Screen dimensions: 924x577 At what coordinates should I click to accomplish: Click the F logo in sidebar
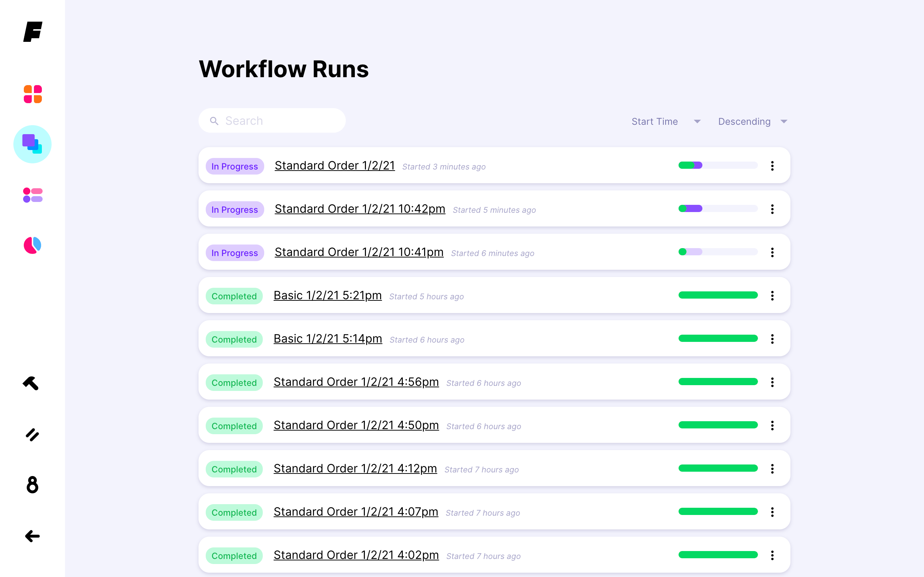[33, 32]
